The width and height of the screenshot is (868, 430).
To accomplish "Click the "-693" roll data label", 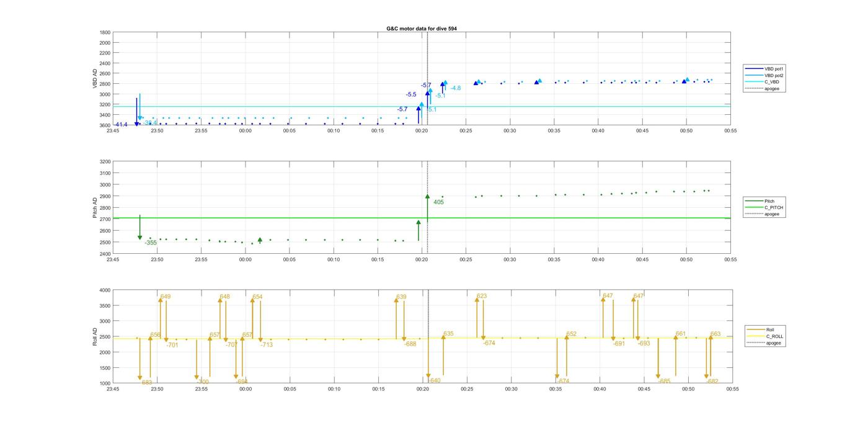I will click(644, 343).
